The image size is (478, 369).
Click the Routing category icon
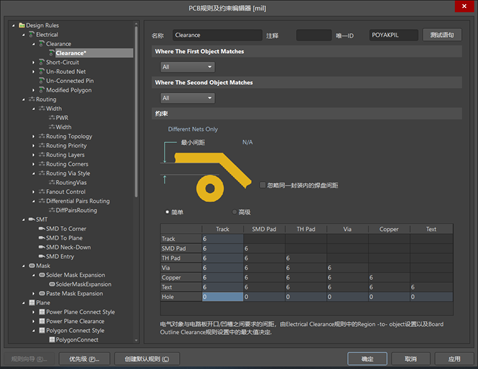[32, 99]
